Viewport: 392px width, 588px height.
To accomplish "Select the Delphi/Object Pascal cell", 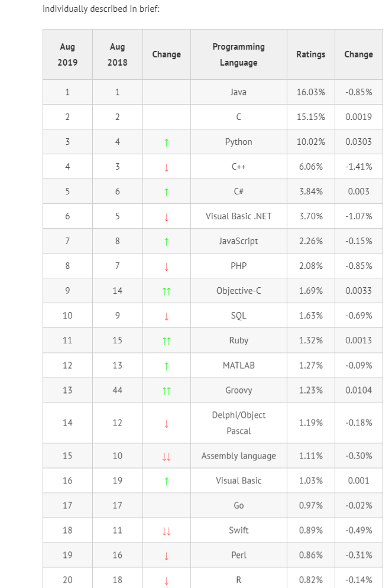I will 239,423.
